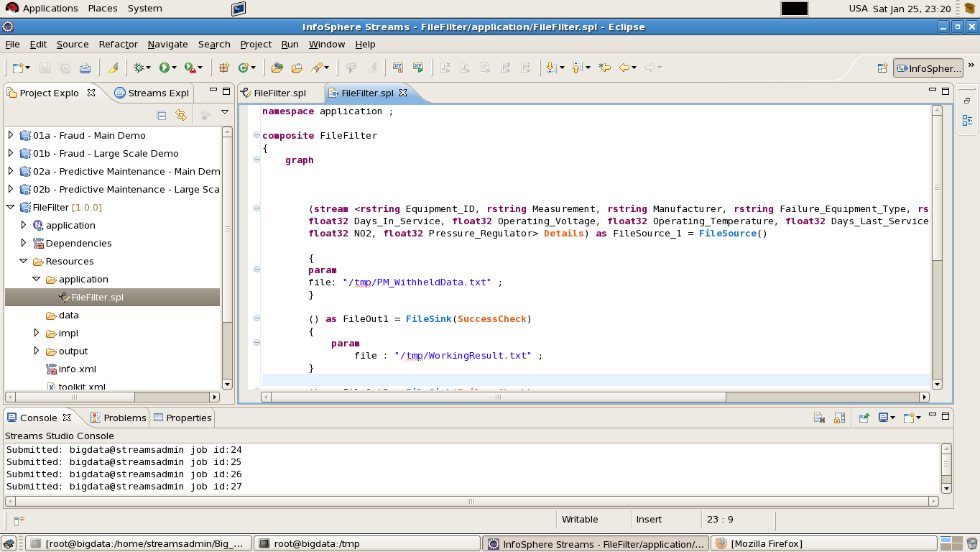This screenshot has width=980, height=552.
Task: Open the Window menu
Action: (x=327, y=44)
